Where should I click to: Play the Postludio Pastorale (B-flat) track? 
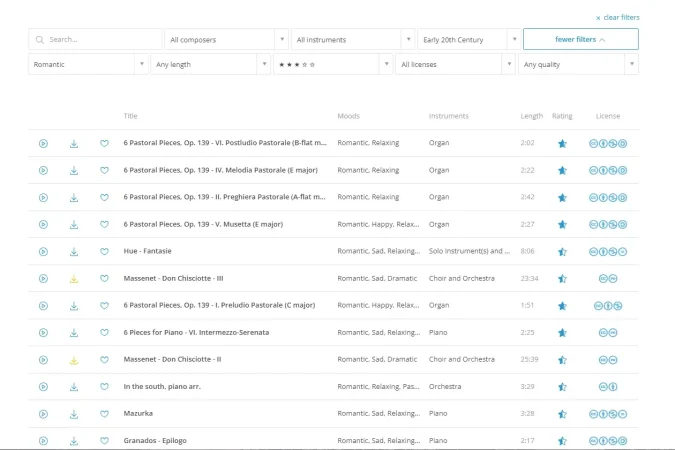[x=43, y=143]
